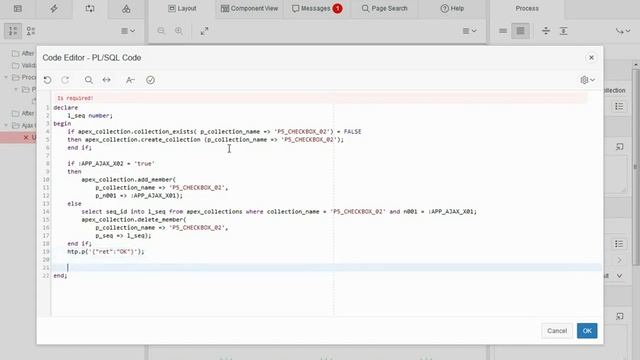640x360 pixels.
Task: Open the Rendering tree tab icon
Action: (x=18, y=9)
